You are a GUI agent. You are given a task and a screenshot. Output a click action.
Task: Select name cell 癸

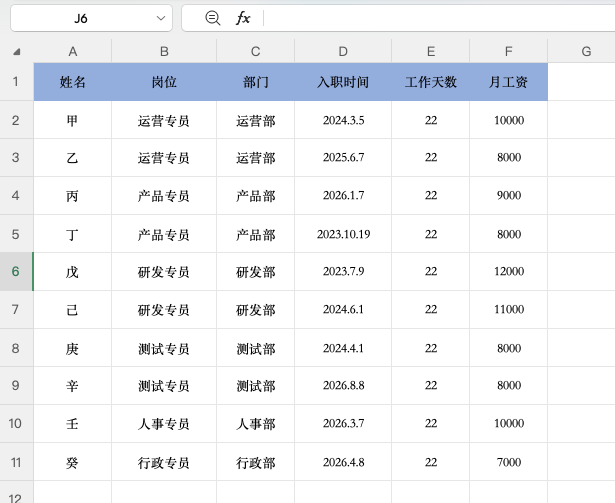[x=73, y=462]
